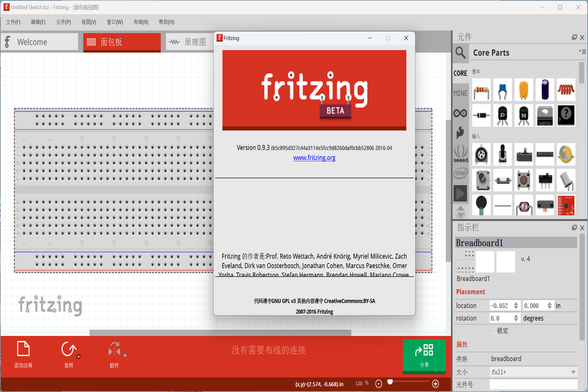
Task: Undock the 指示栏 panel
Action: tap(573, 228)
